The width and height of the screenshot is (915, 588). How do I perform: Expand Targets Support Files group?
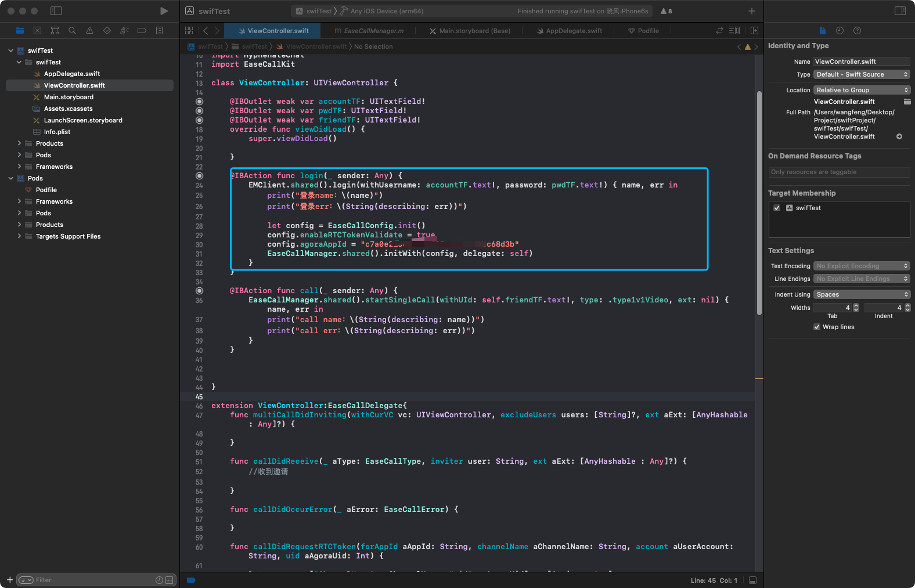click(19, 236)
